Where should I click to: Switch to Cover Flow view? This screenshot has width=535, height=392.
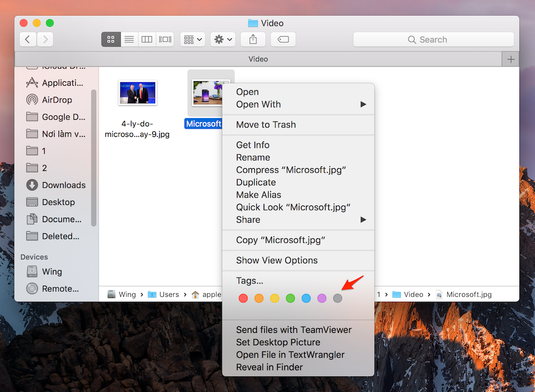click(165, 39)
